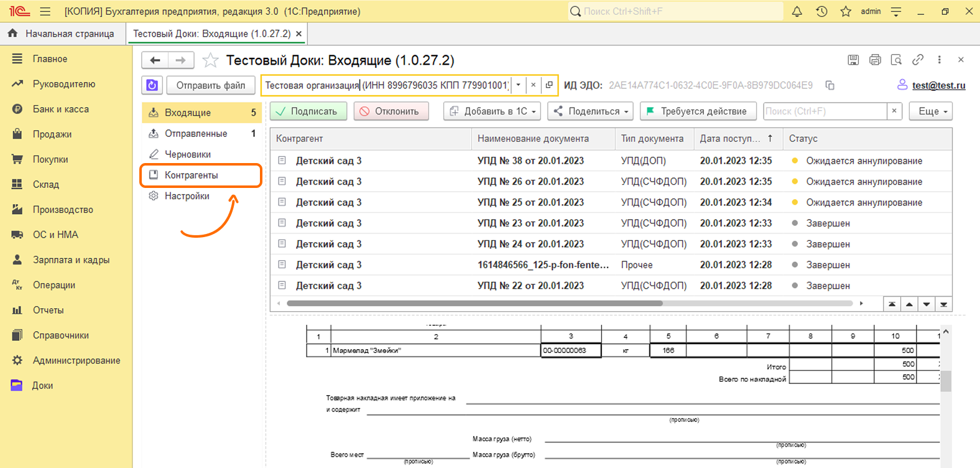
Task: Open notifications bell icon
Action: click(797, 11)
